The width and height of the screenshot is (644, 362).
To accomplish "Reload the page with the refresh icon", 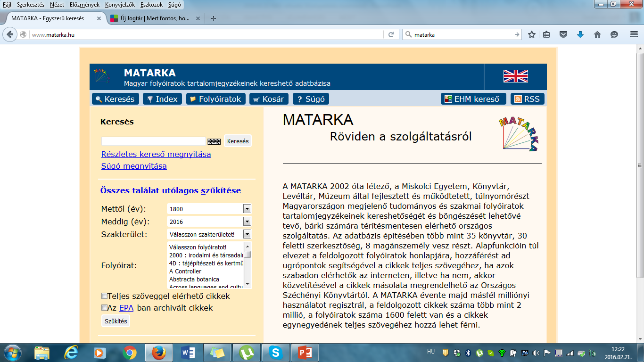I will (x=391, y=34).
